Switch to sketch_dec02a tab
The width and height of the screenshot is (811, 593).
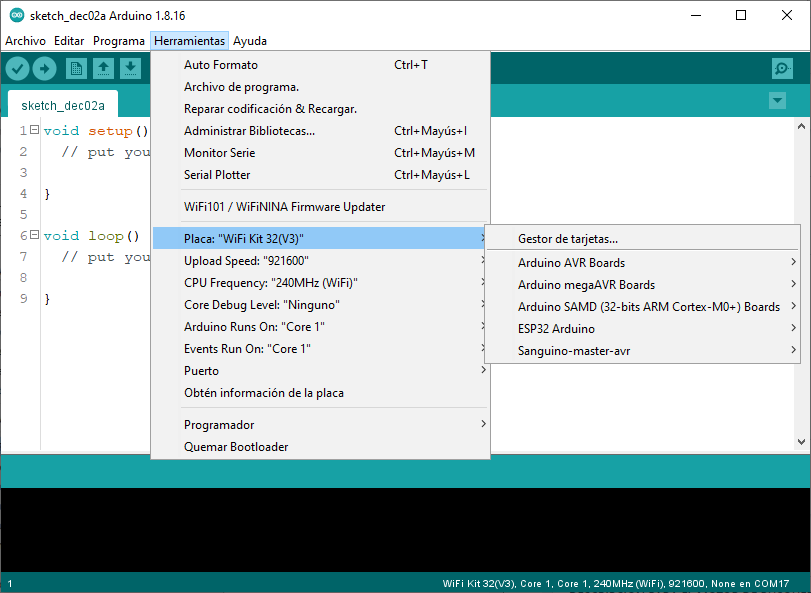tap(63, 105)
